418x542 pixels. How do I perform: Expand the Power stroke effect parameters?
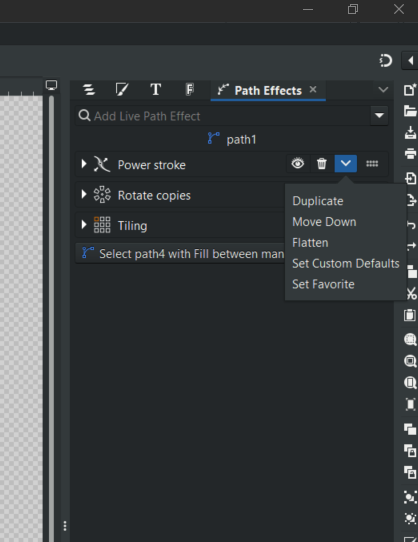[84, 164]
